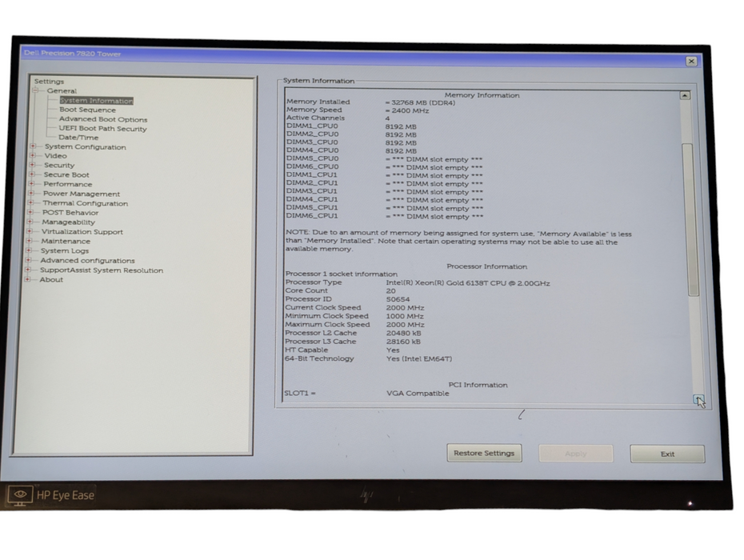Viewport: 744px width, 560px height.
Task: Expand the About tree node
Action: (28, 279)
